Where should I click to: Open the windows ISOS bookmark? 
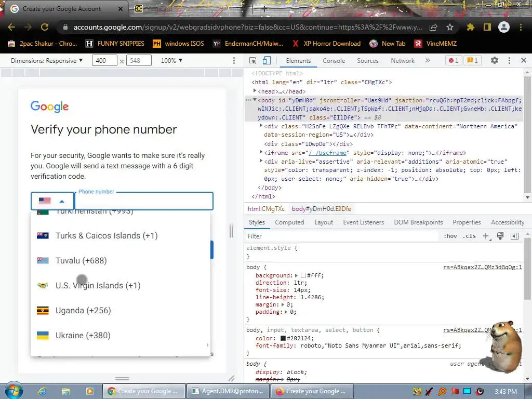coord(179,44)
